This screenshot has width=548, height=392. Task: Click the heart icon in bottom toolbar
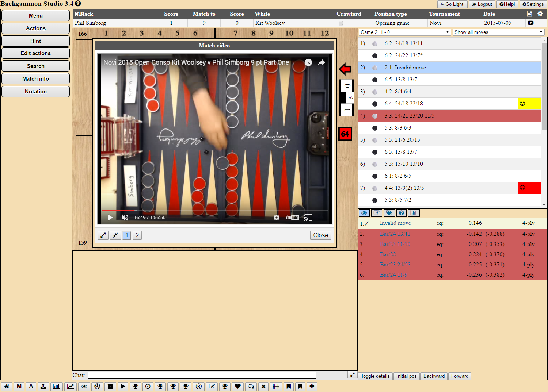[238, 386]
